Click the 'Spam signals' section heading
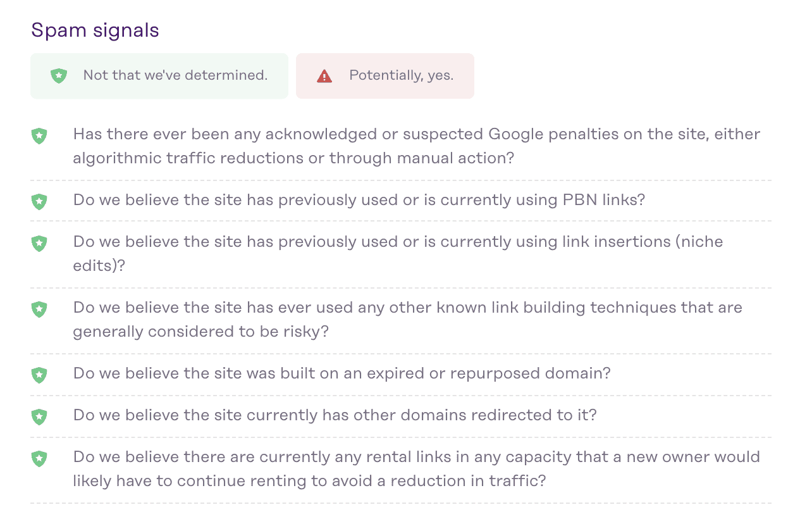 point(95,30)
